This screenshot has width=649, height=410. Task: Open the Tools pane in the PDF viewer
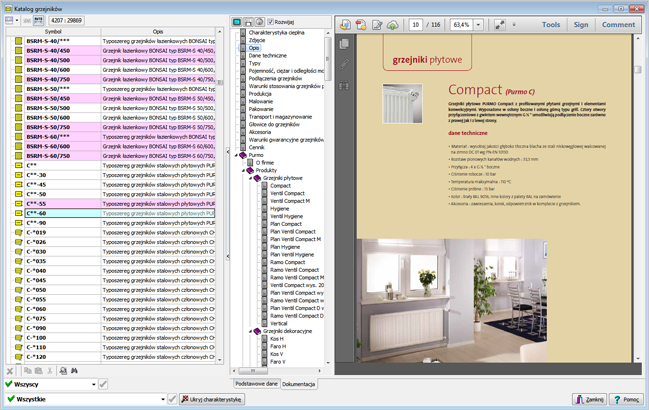click(x=551, y=25)
